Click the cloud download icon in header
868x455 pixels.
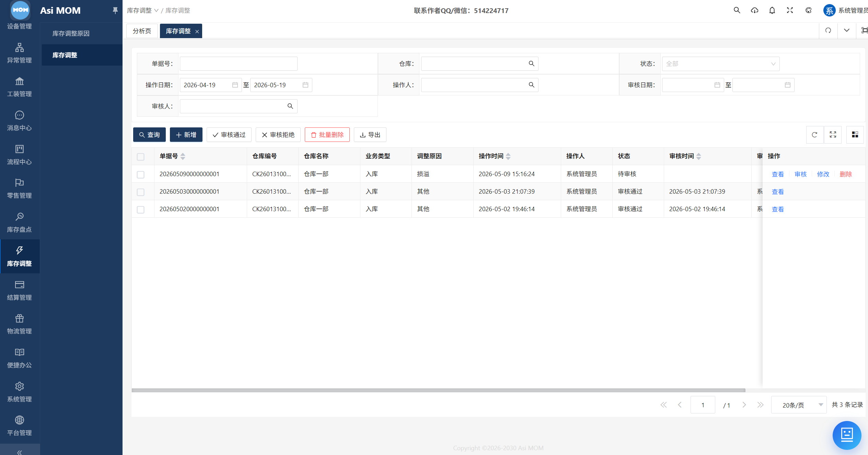[754, 10]
